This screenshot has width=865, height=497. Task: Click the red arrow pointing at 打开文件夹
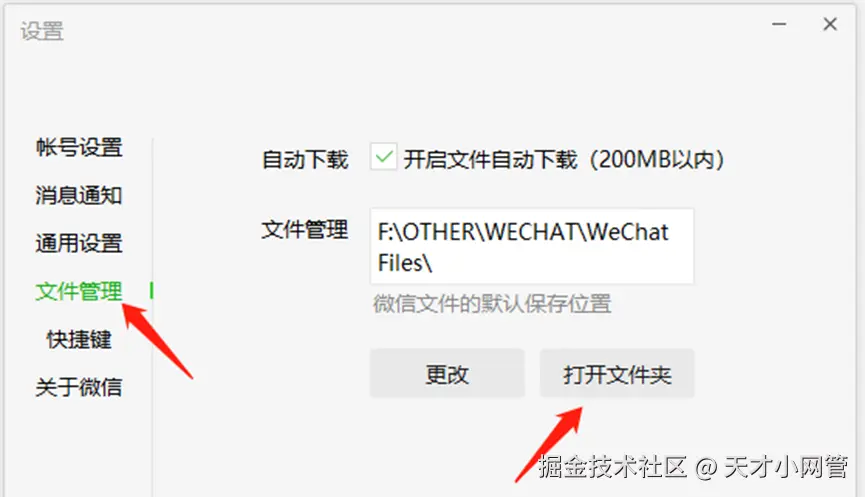548,445
